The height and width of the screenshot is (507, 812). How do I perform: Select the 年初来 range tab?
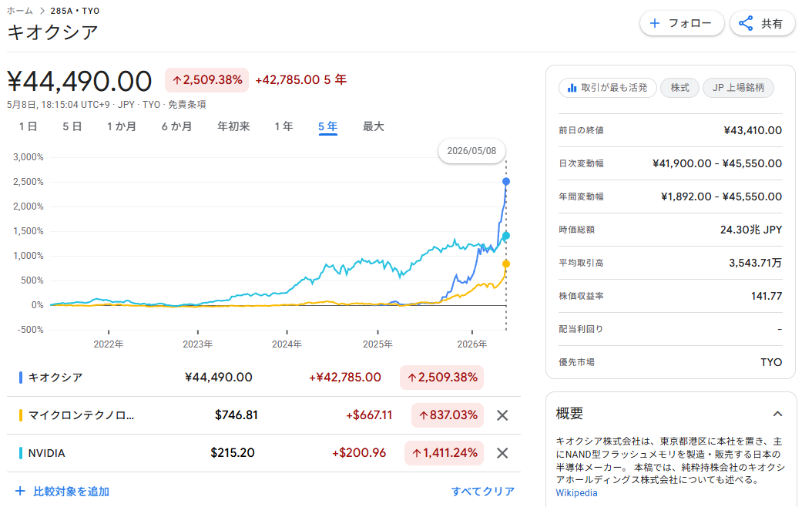(233, 126)
